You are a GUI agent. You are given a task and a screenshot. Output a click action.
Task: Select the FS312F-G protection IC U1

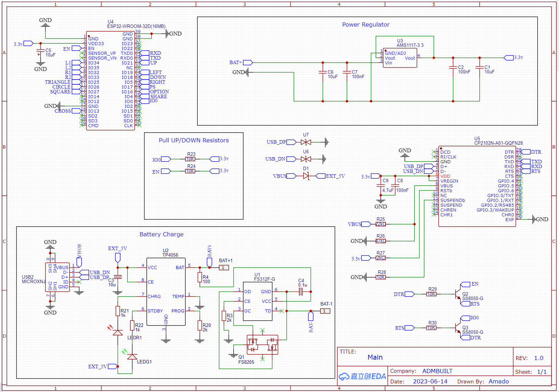pyautogui.click(x=257, y=301)
